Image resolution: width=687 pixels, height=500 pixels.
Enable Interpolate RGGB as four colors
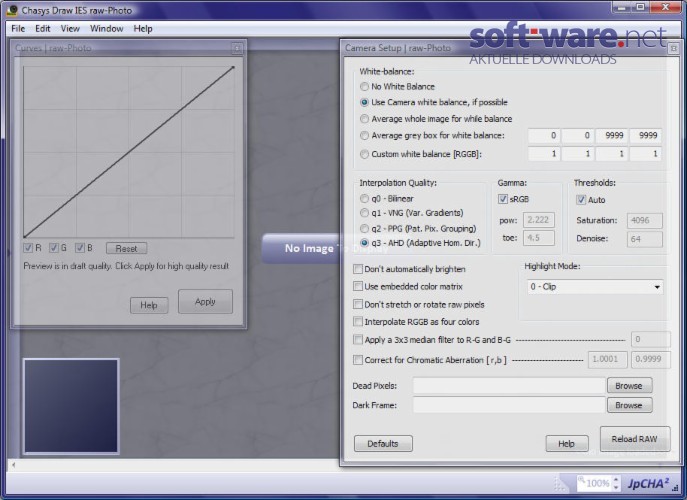coord(358,321)
